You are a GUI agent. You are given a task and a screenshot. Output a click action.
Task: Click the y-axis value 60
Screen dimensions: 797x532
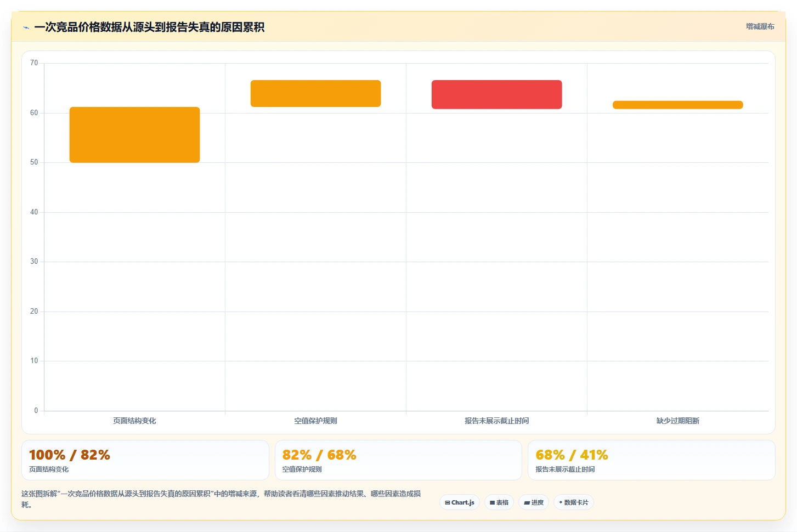(34, 113)
